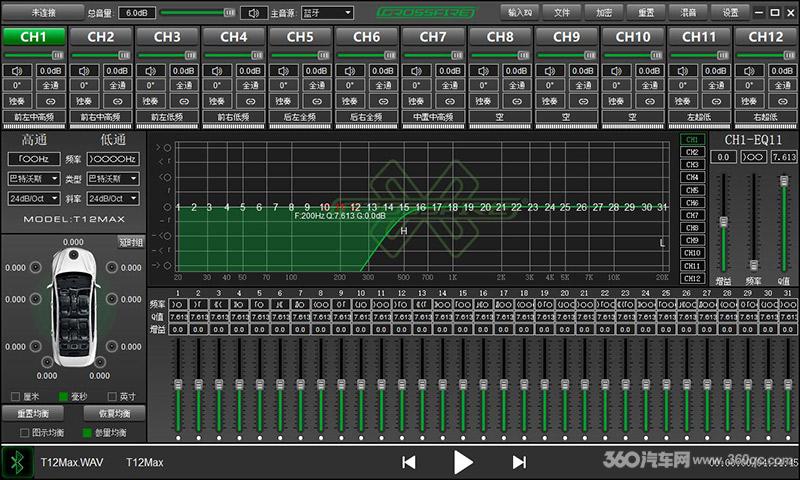The height and width of the screenshot is (480, 800).
Task: Open high-pass slope 24dB/Oct dropdown
Action: pyautogui.click(x=34, y=198)
